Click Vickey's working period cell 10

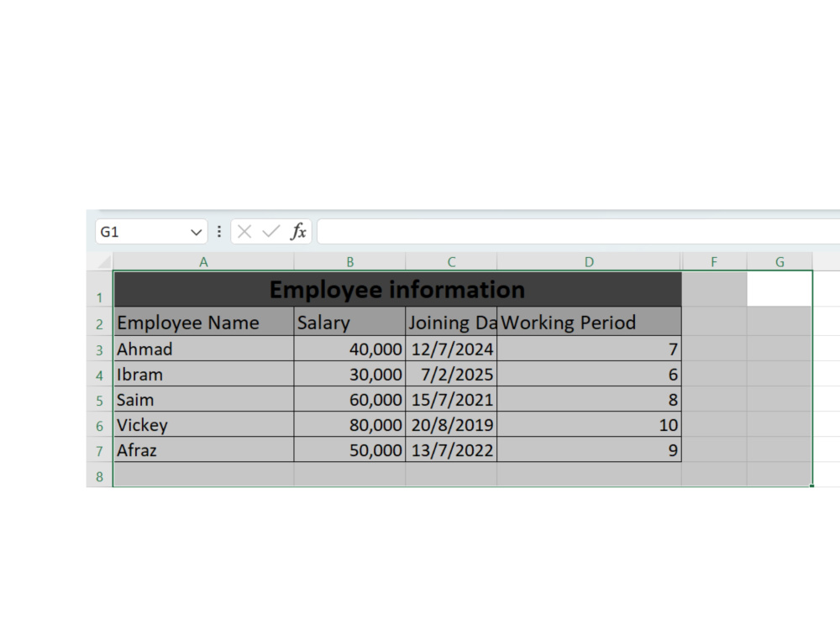590,424
